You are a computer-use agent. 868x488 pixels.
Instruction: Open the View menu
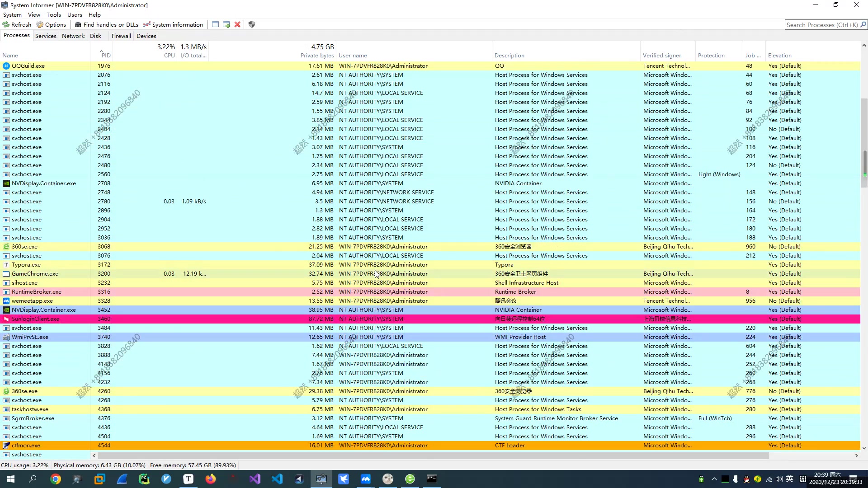[x=34, y=14]
